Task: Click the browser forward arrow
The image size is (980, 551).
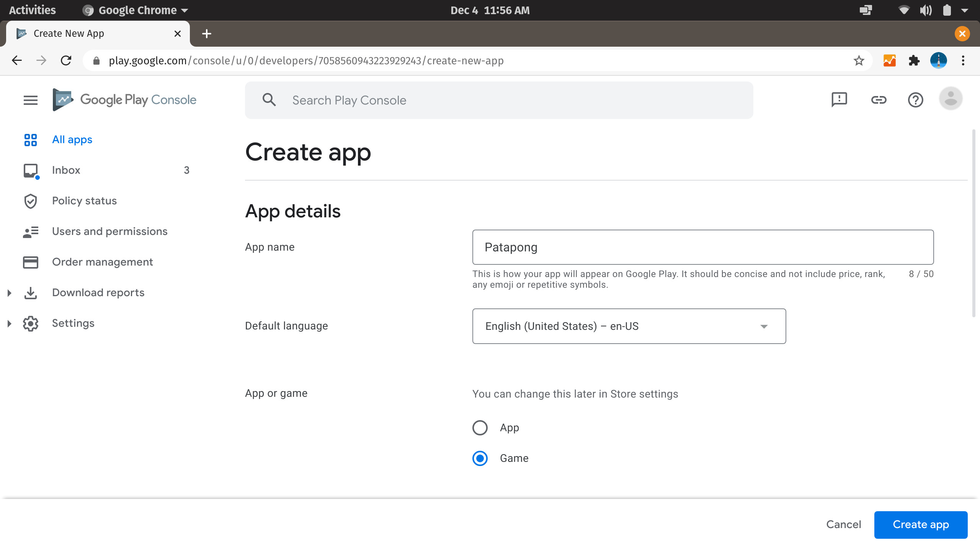Action: point(41,60)
